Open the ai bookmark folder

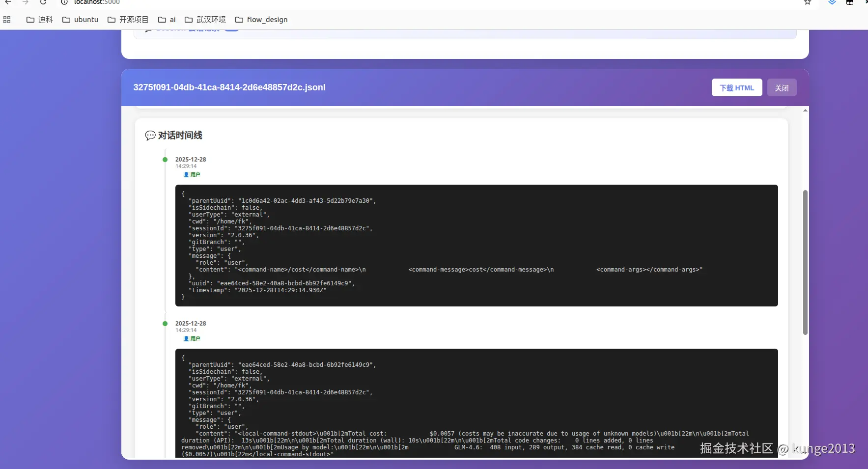pos(167,20)
